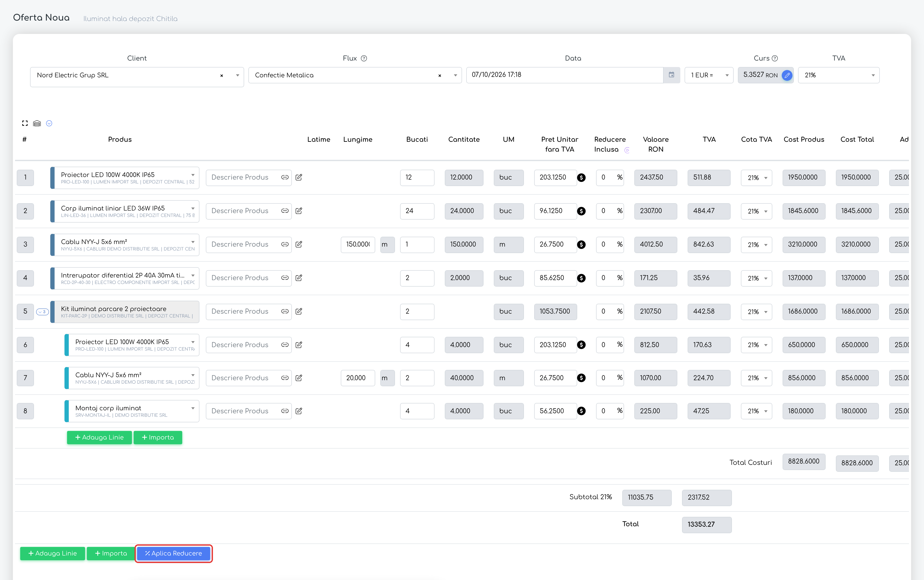Click the warehouse icon above the table
The height and width of the screenshot is (580, 924).
(x=37, y=123)
